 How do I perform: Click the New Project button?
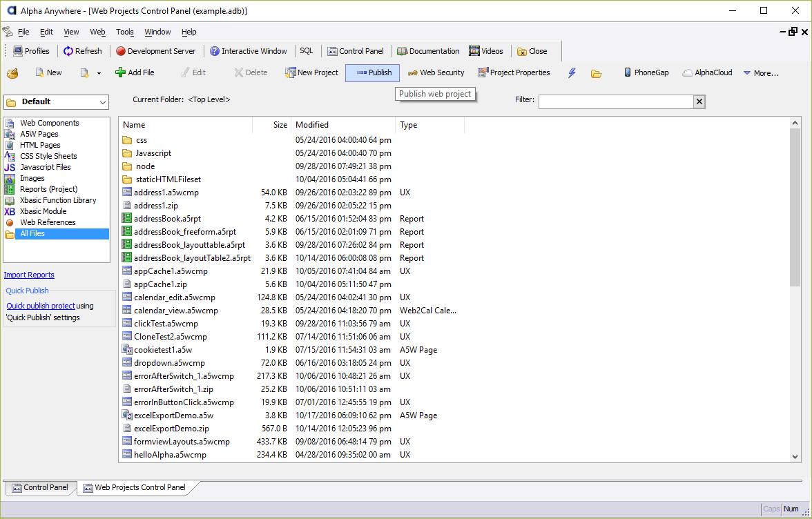(312, 73)
